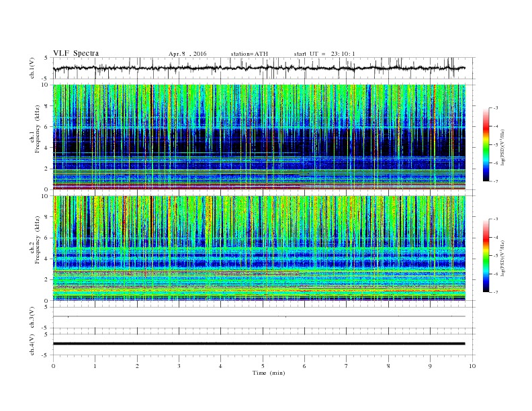Click the thick black ch.4 voltage trace
This screenshot has height=411, width=532.
[x=259, y=344]
